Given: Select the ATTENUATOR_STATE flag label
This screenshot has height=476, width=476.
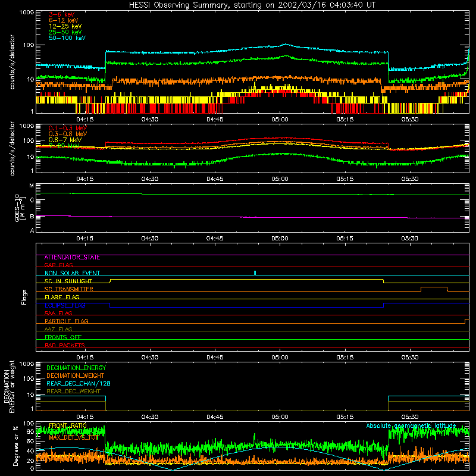Looking at the screenshot, I should (x=72, y=258).
